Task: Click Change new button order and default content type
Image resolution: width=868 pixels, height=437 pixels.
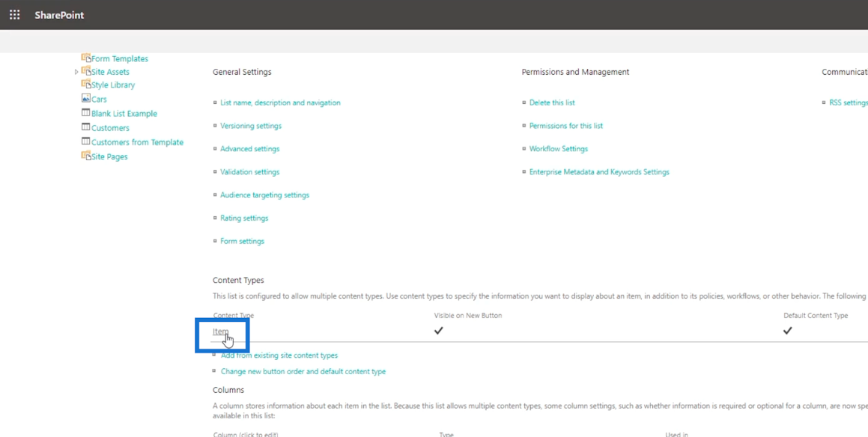Action: click(303, 372)
